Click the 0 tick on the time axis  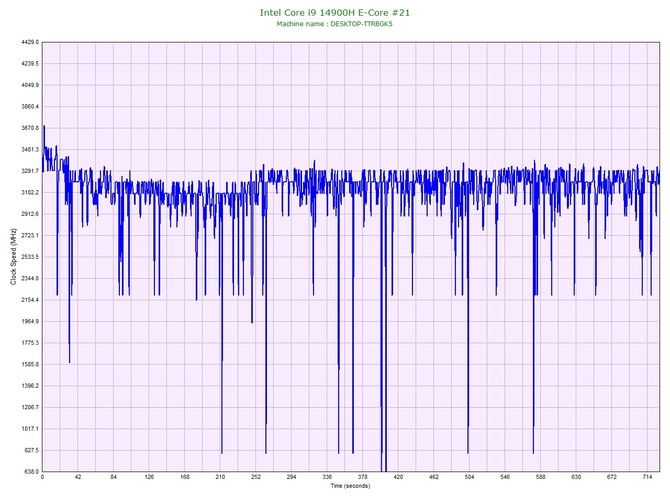click(42, 477)
